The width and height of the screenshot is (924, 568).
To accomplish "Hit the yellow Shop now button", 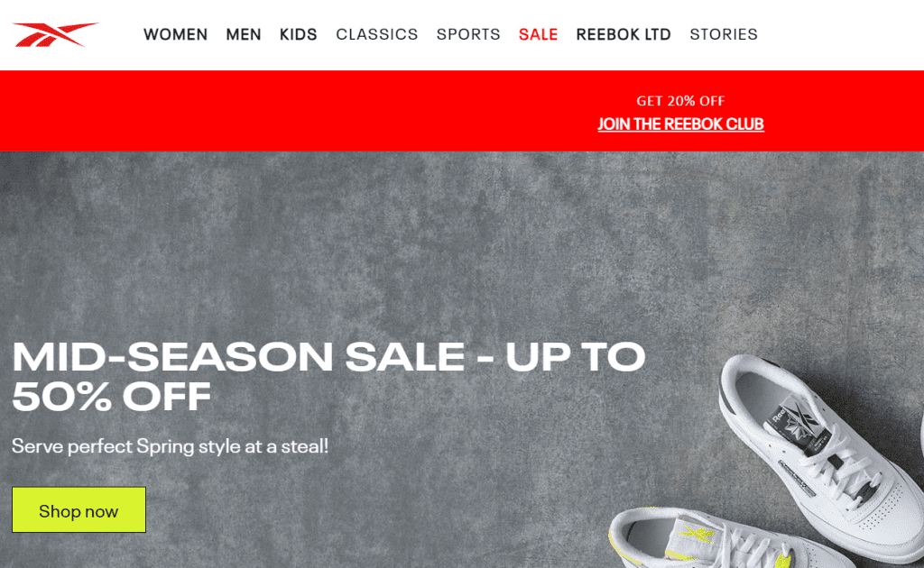I will coord(79,509).
